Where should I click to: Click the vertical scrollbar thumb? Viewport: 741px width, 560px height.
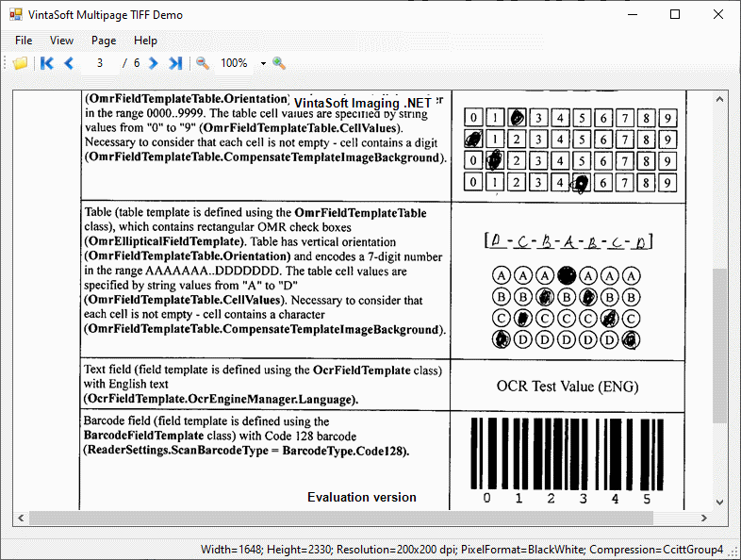[x=719, y=346]
